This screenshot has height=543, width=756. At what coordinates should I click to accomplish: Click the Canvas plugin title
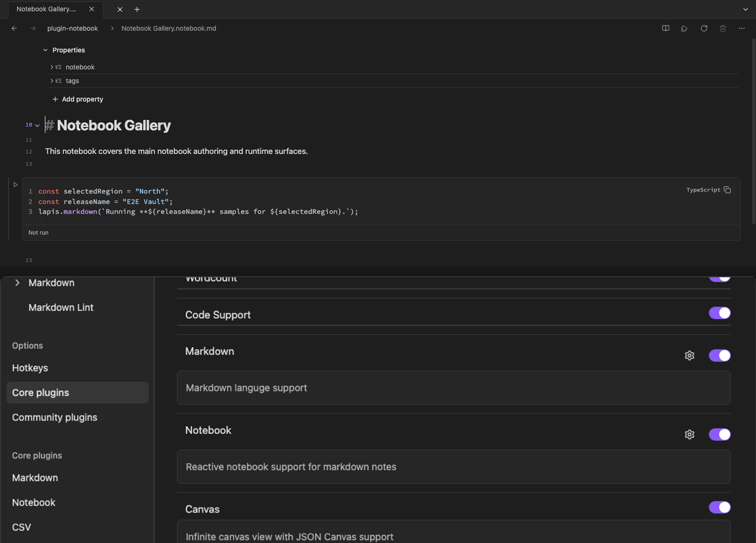203,509
